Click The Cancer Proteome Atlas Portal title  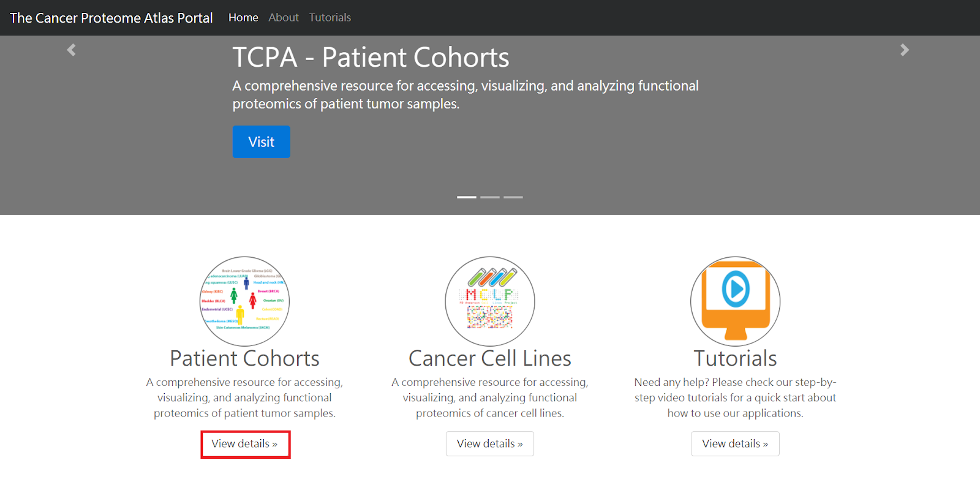111,18
